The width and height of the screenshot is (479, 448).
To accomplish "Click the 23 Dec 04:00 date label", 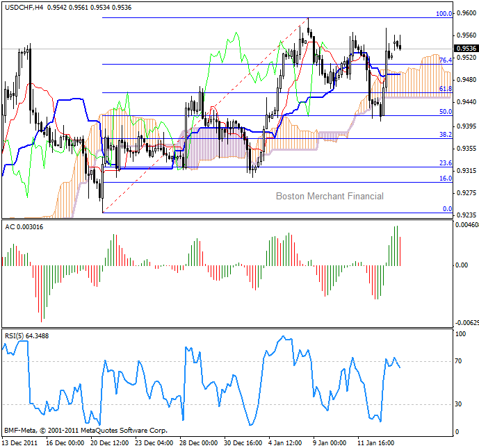I will tap(154, 443).
